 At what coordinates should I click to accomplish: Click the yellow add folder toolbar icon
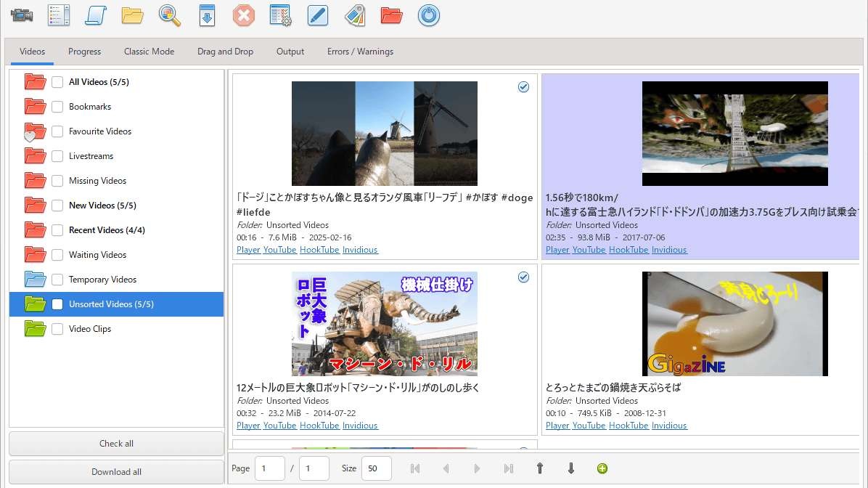132,15
